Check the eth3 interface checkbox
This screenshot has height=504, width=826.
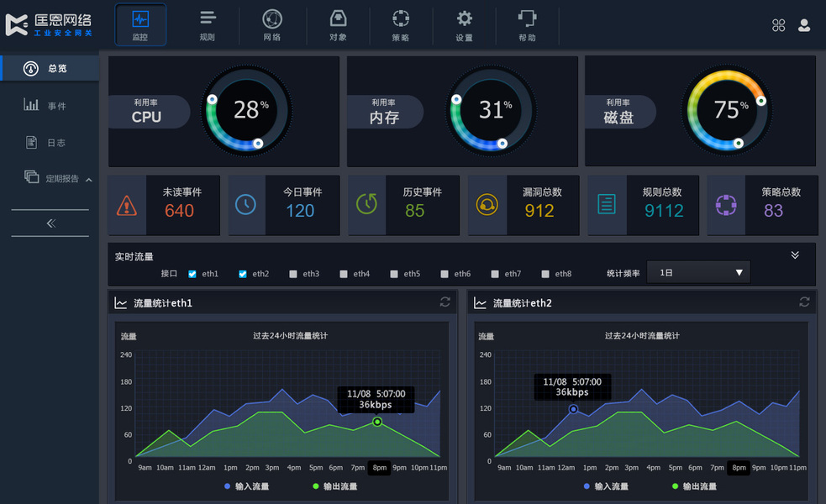point(293,274)
